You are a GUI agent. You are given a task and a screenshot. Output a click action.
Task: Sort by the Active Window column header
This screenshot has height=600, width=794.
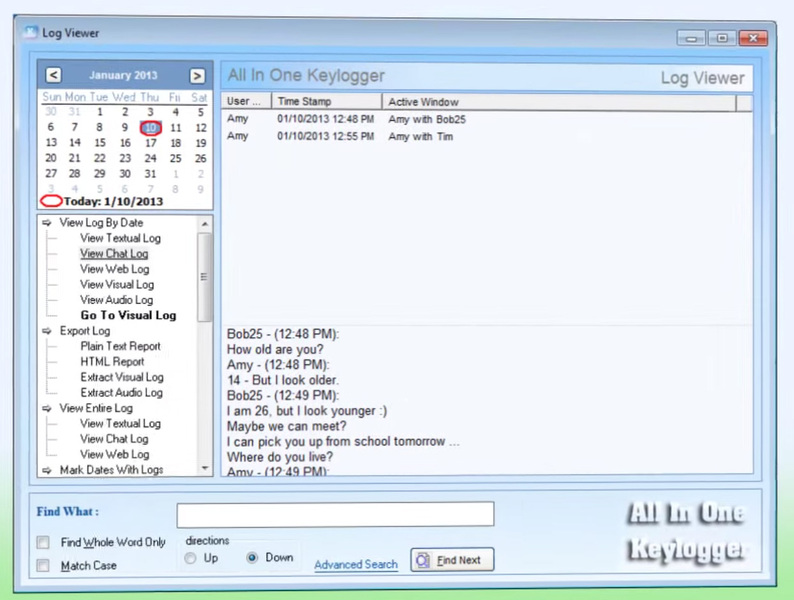click(x=559, y=102)
